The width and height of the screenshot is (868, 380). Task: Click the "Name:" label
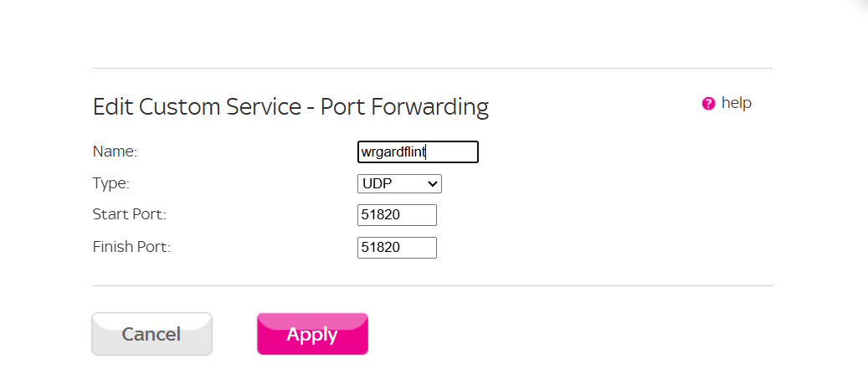coord(115,151)
